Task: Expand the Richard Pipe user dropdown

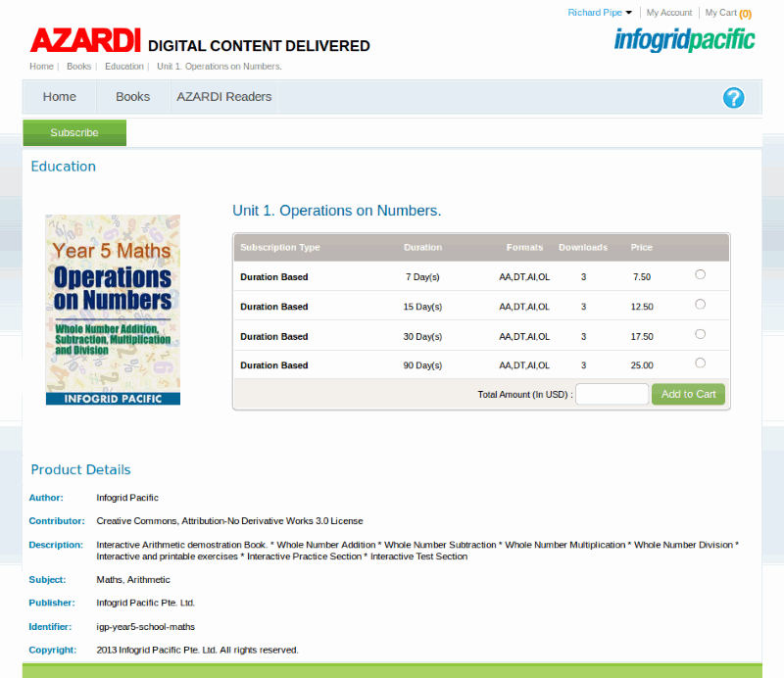Action: [600, 13]
